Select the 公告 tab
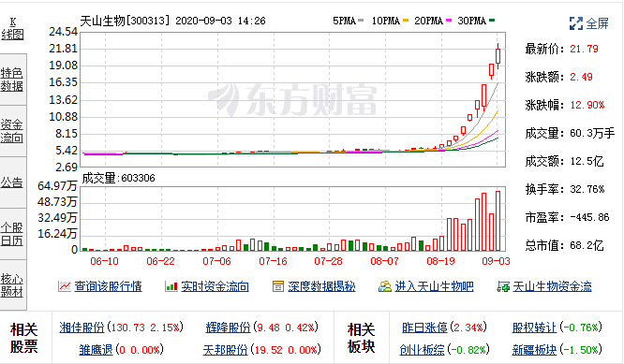Viewport: 624px width, 364px height. [x=13, y=182]
